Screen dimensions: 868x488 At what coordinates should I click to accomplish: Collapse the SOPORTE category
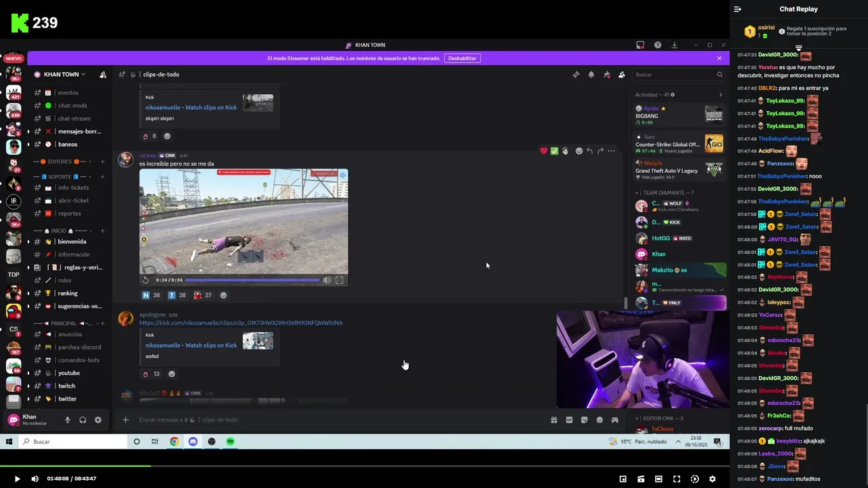[x=61, y=177]
